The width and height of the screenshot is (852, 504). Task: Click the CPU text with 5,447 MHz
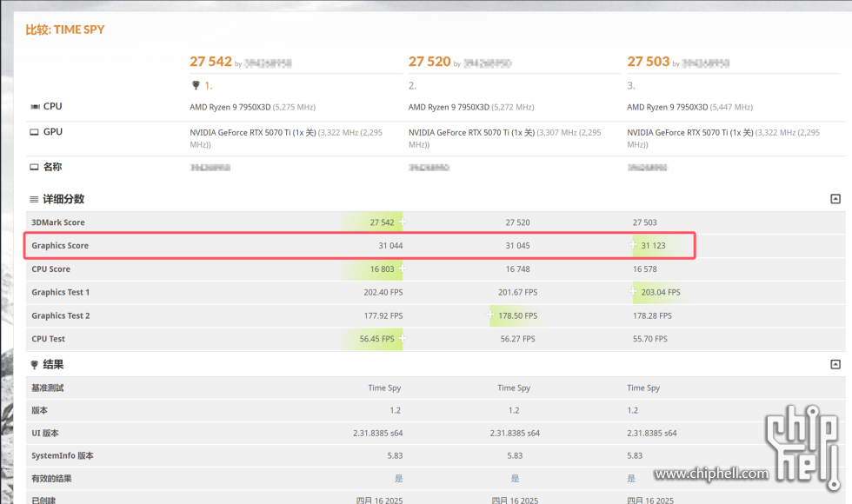tap(690, 108)
